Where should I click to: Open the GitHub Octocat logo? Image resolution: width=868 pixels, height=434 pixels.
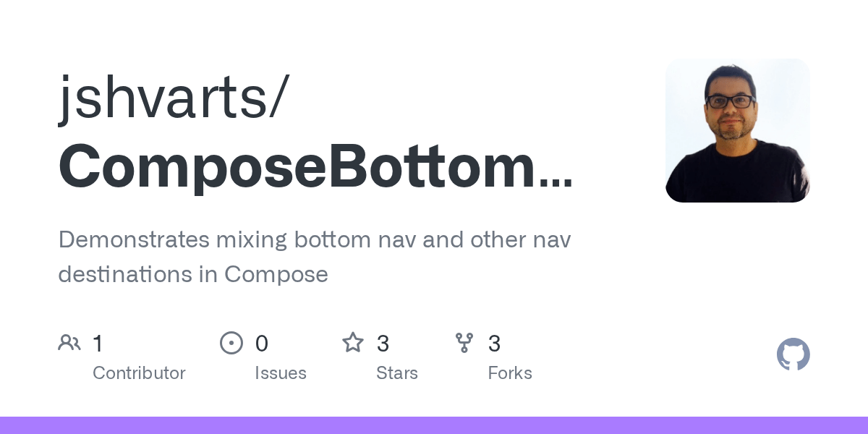coord(793,354)
